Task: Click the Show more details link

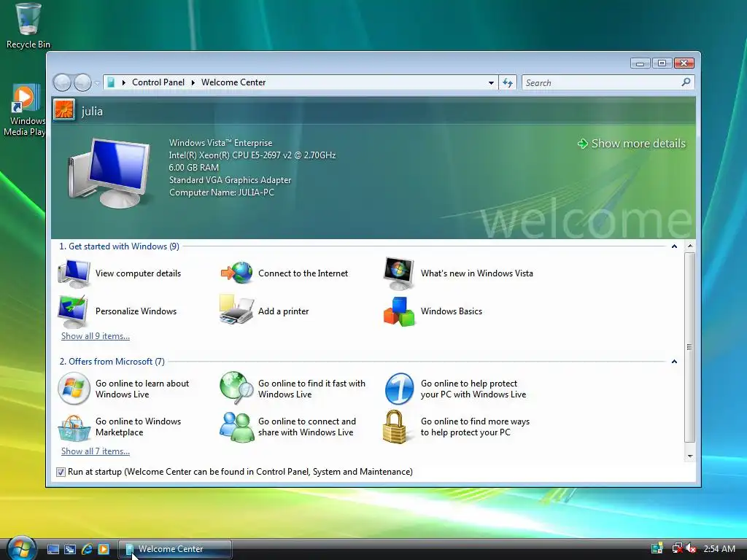Action: point(632,144)
